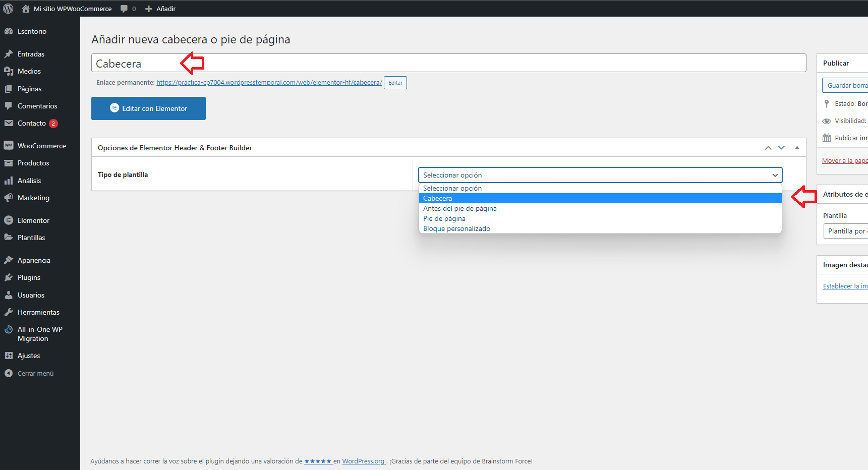
Task: Move the options panel up with chevron
Action: pyautogui.click(x=768, y=148)
